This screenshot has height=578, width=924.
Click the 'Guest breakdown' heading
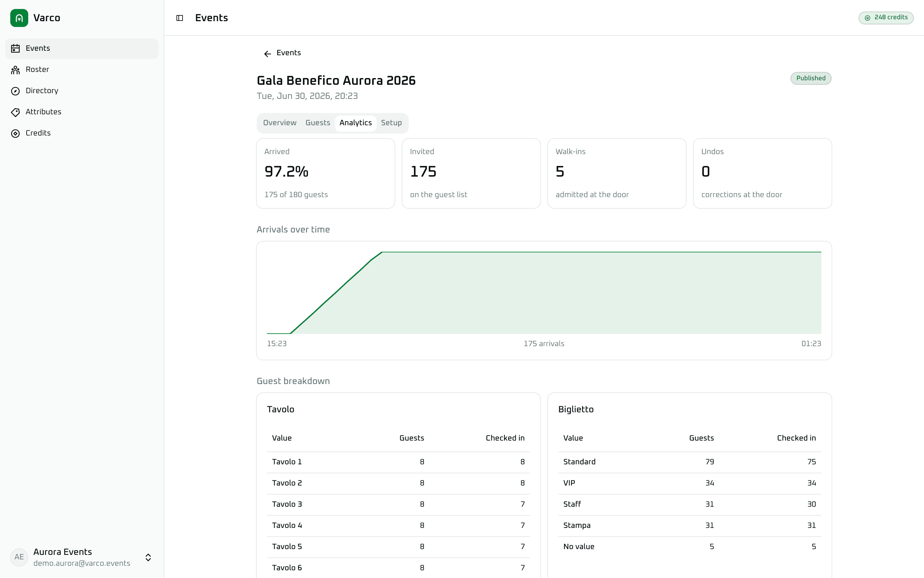tap(293, 381)
